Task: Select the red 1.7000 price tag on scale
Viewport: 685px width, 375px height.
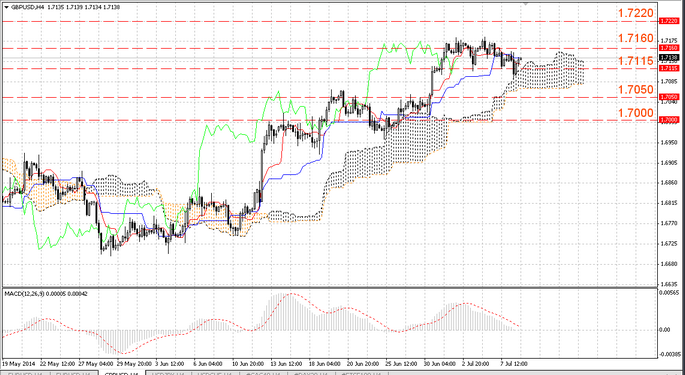Action: coord(669,119)
